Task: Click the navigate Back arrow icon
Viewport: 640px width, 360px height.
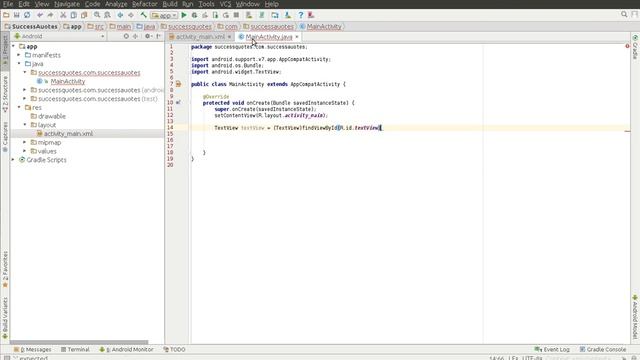Action: point(120,15)
